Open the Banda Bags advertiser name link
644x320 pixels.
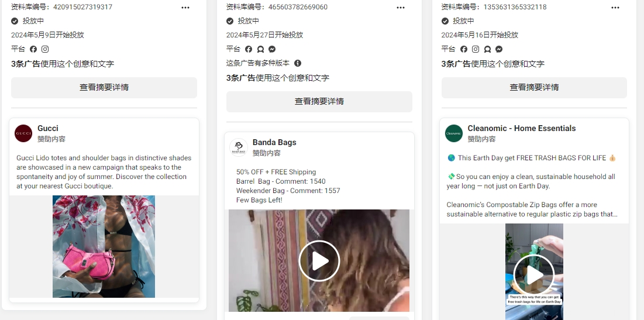coord(274,142)
